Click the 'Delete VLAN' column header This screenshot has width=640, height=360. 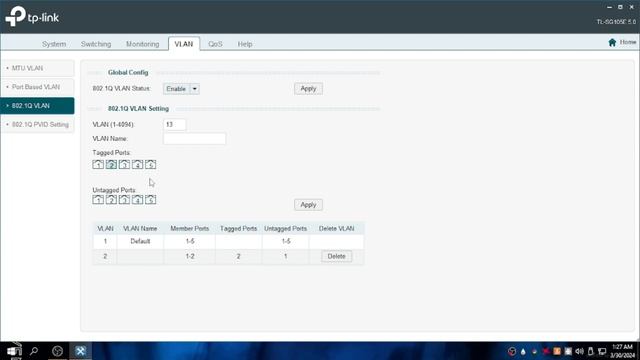[x=336, y=229]
